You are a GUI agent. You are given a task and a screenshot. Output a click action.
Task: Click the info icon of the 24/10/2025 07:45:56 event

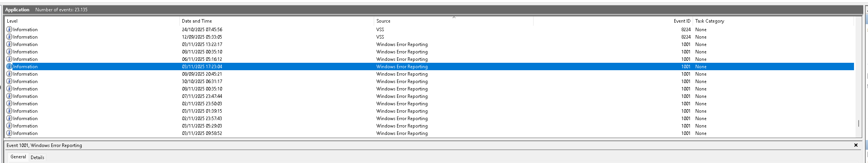point(9,29)
